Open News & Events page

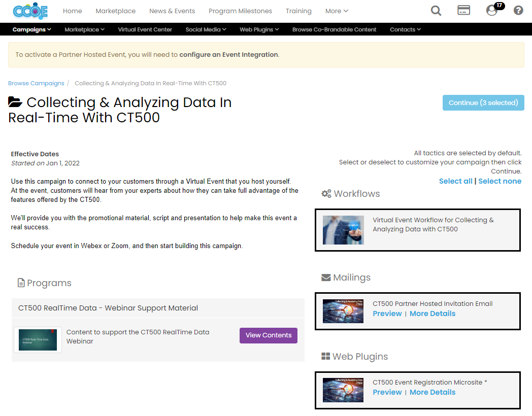coord(172,11)
